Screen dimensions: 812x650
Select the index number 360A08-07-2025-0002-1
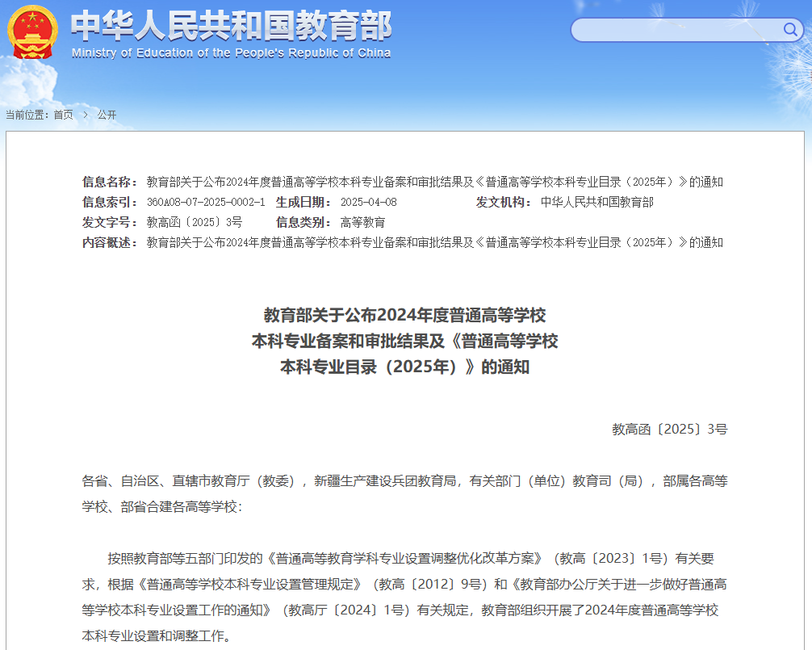coord(206,202)
